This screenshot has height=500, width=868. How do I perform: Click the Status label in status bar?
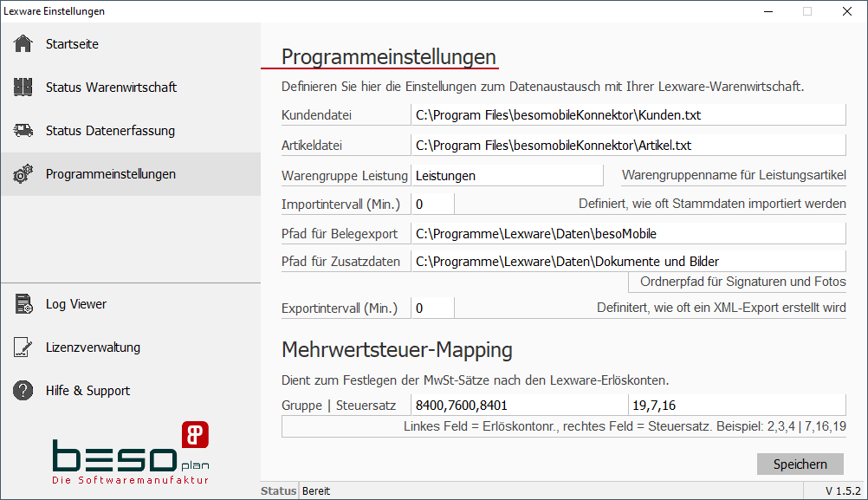(x=278, y=491)
